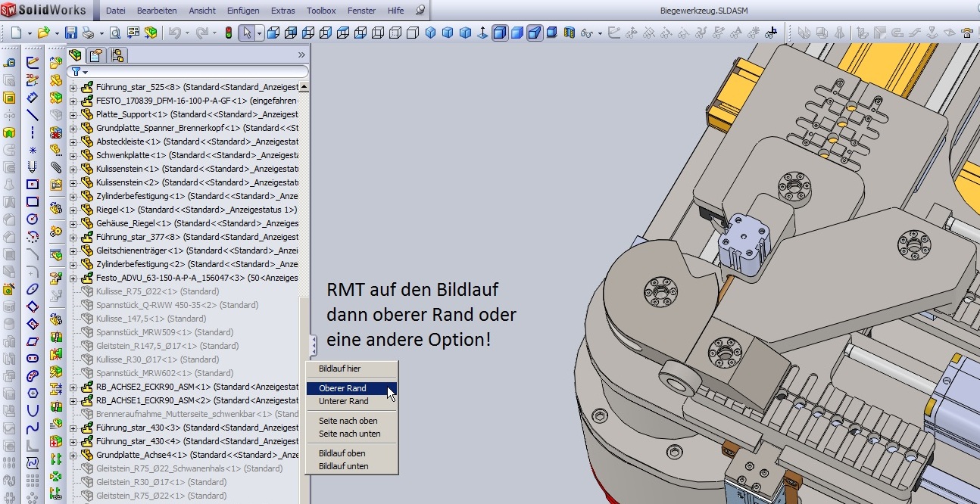Screen dimensions: 980x504
Task: Click the 3D Sketch icon
Action: 33,79
